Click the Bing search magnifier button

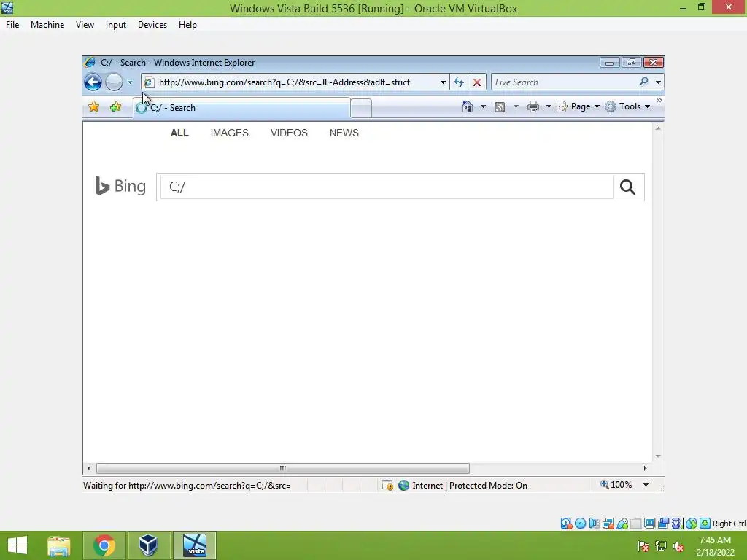[x=627, y=187]
